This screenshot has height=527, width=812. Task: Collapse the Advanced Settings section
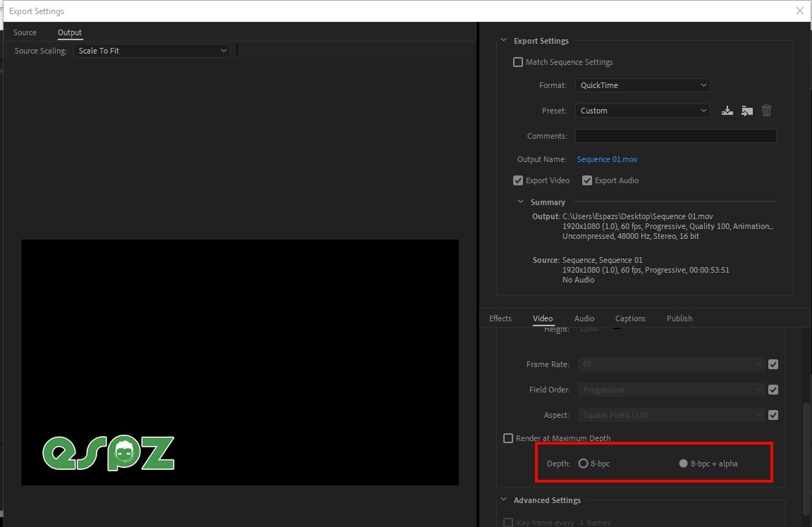pyautogui.click(x=503, y=500)
